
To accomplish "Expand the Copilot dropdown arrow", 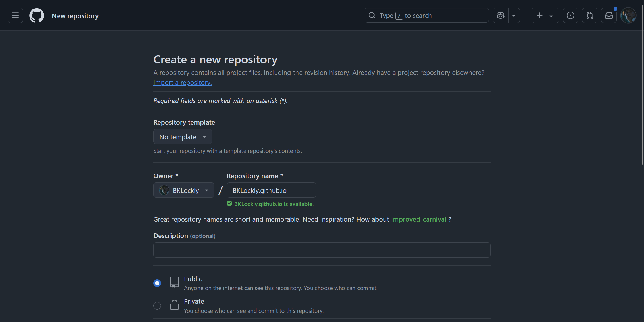I will point(514,16).
